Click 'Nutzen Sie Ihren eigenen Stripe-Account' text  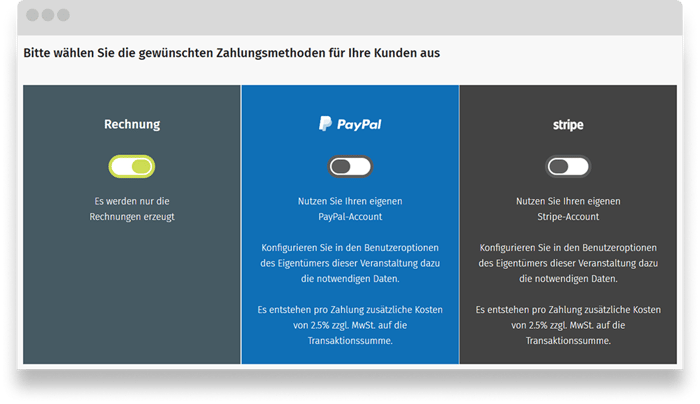tap(568, 209)
